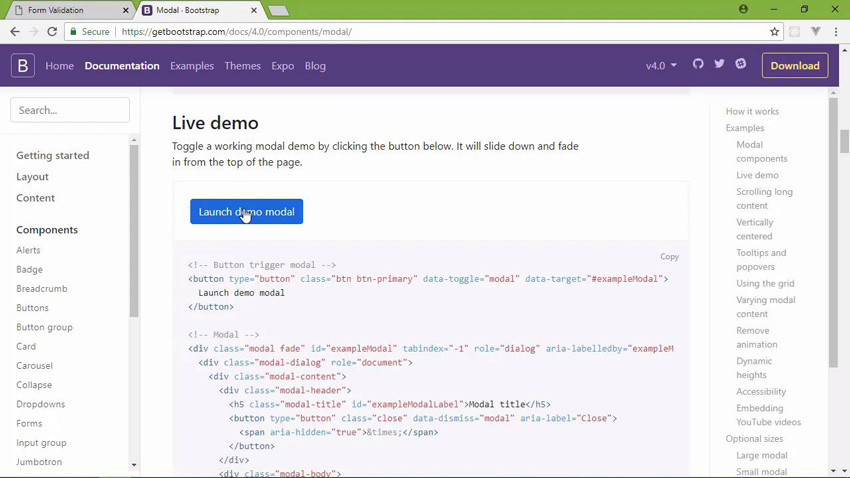Open Blog in navbar

click(x=315, y=66)
